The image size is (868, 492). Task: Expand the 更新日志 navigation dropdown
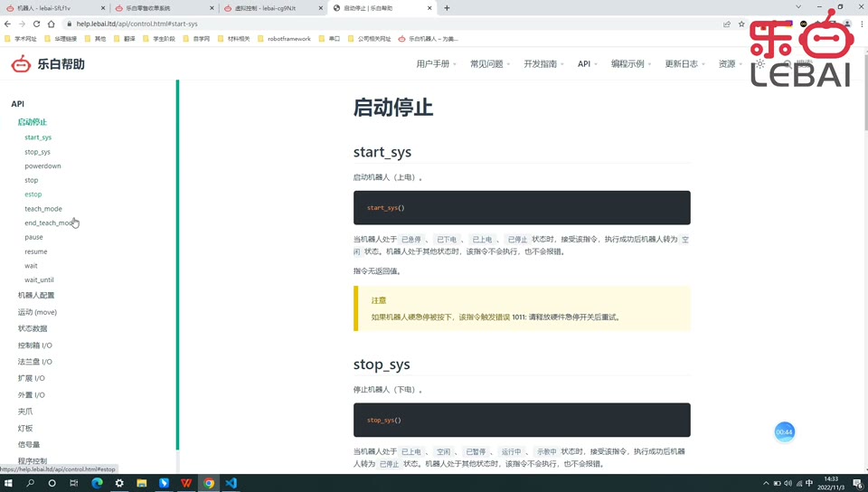[684, 63]
